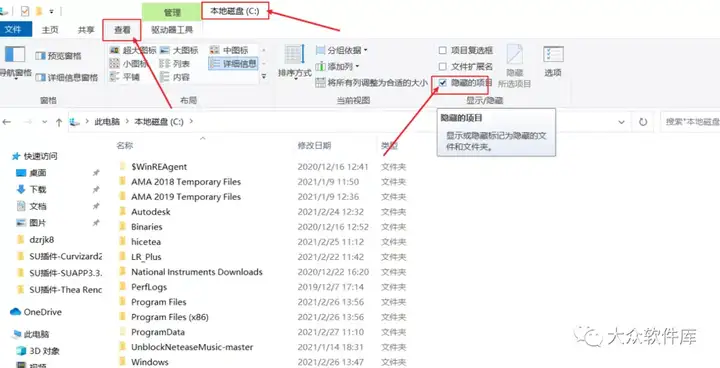Toggle the 预览窗格 preview pane

(59, 56)
